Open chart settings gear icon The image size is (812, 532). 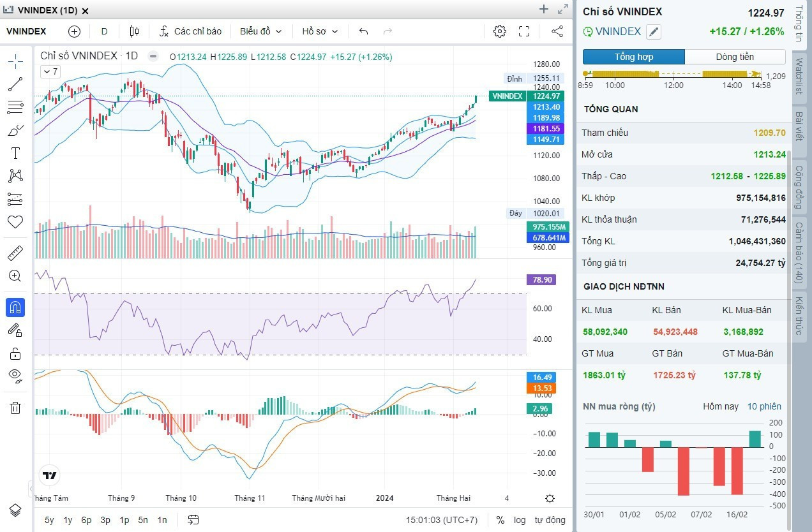pos(500,31)
